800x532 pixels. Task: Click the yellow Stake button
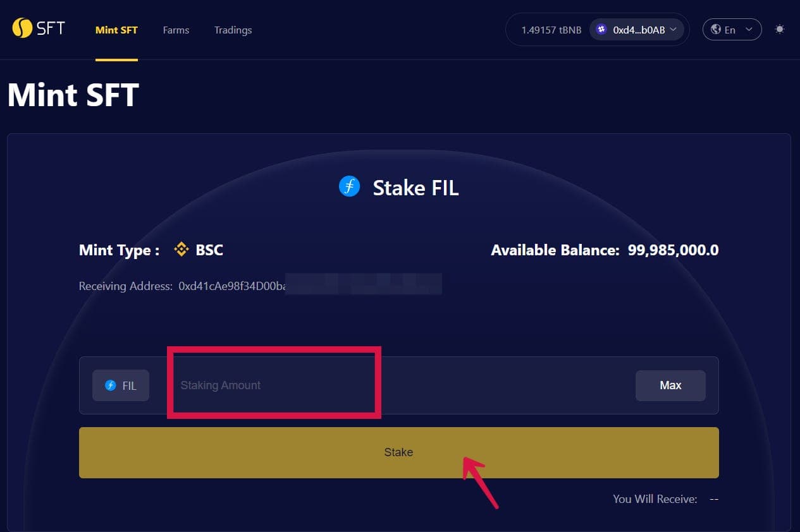(399, 452)
